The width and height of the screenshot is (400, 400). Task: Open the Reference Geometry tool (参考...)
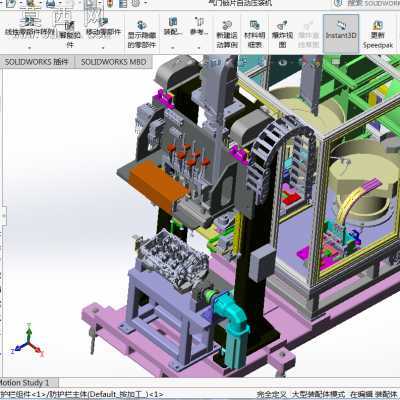pos(199,27)
